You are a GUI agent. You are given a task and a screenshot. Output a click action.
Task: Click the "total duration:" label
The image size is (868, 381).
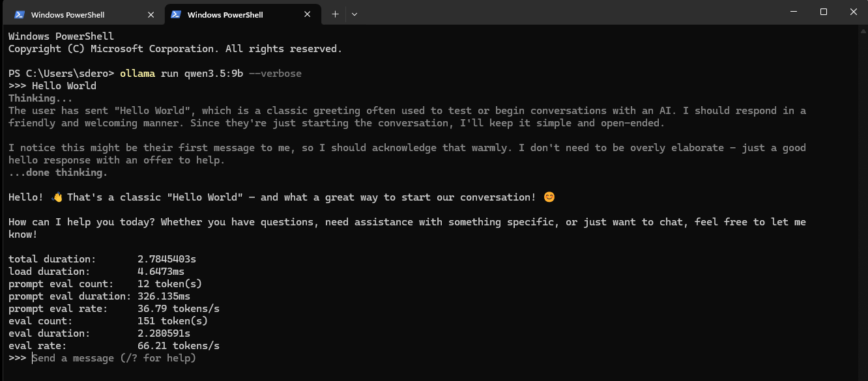(52, 259)
